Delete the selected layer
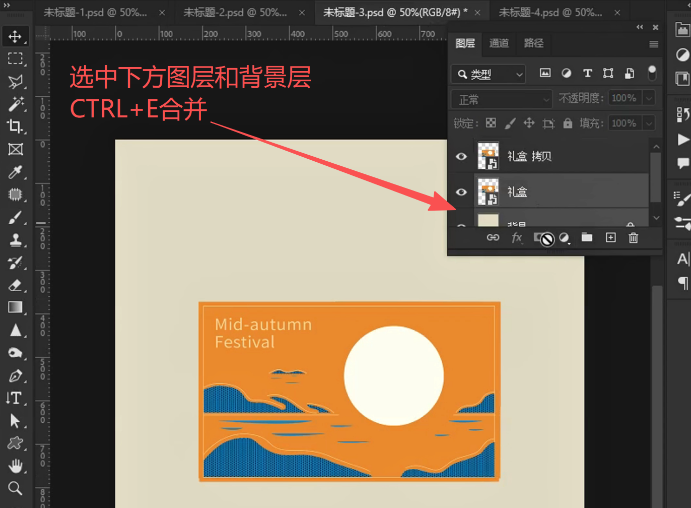The width and height of the screenshot is (691, 508). [x=633, y=238]
